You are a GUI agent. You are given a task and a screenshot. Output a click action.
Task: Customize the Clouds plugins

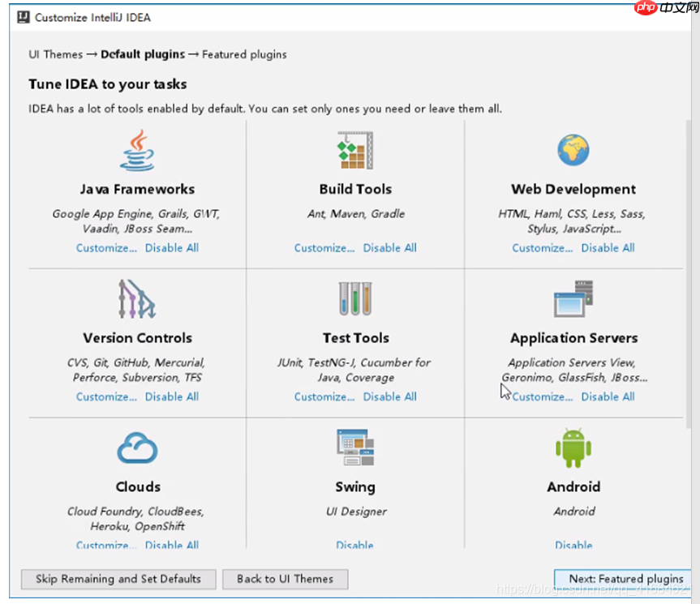tap(106, 545)
